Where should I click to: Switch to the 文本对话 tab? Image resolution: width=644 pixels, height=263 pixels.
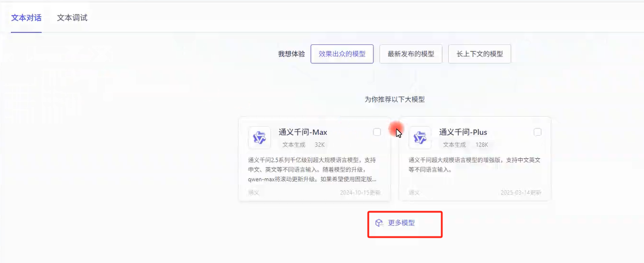(x=26, y=18)
